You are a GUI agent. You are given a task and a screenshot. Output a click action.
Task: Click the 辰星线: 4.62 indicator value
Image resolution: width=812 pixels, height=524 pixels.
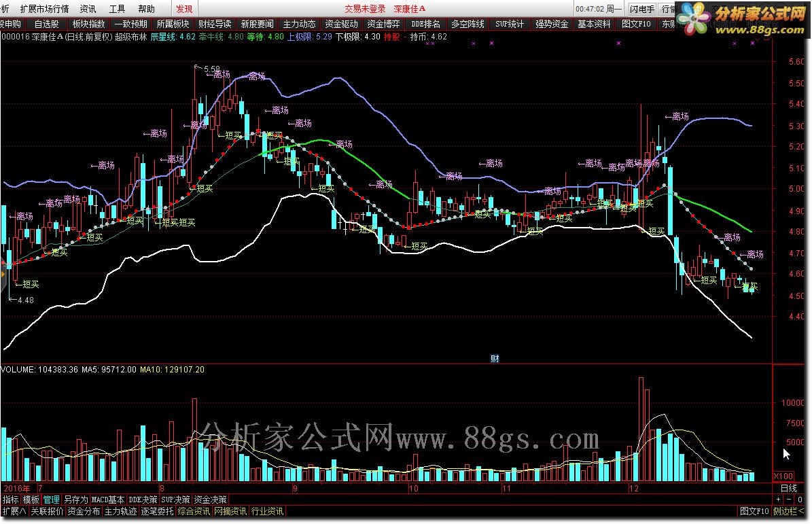click(173, 37)
